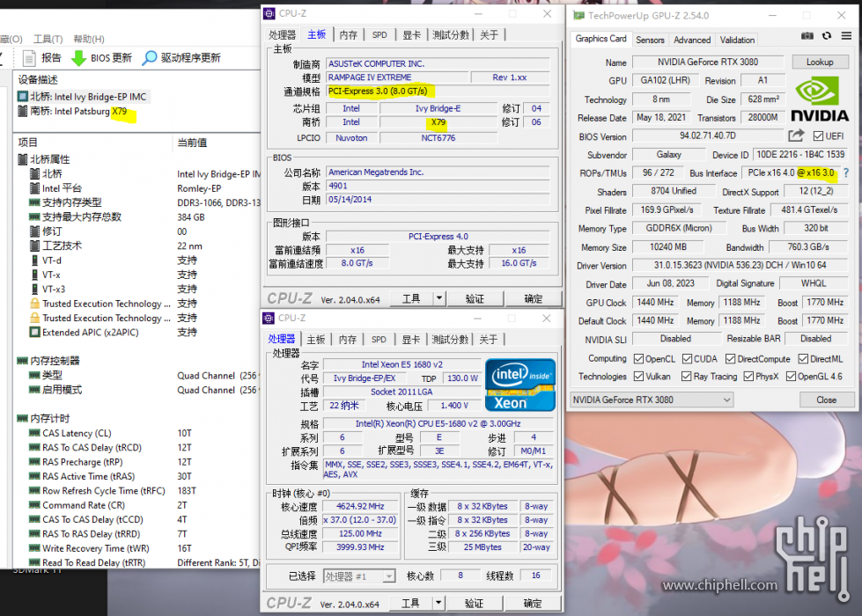This screenshot has height=616, width=862.
Task: Select the 南桥 Intel Patsburg chip icon
Action: click(x=23, y=111)
